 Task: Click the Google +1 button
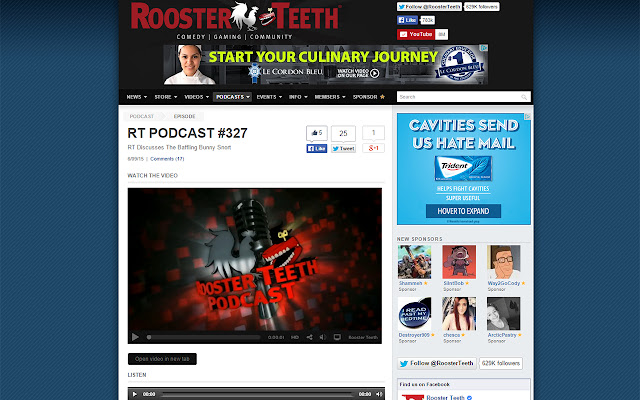pos(373,148)
